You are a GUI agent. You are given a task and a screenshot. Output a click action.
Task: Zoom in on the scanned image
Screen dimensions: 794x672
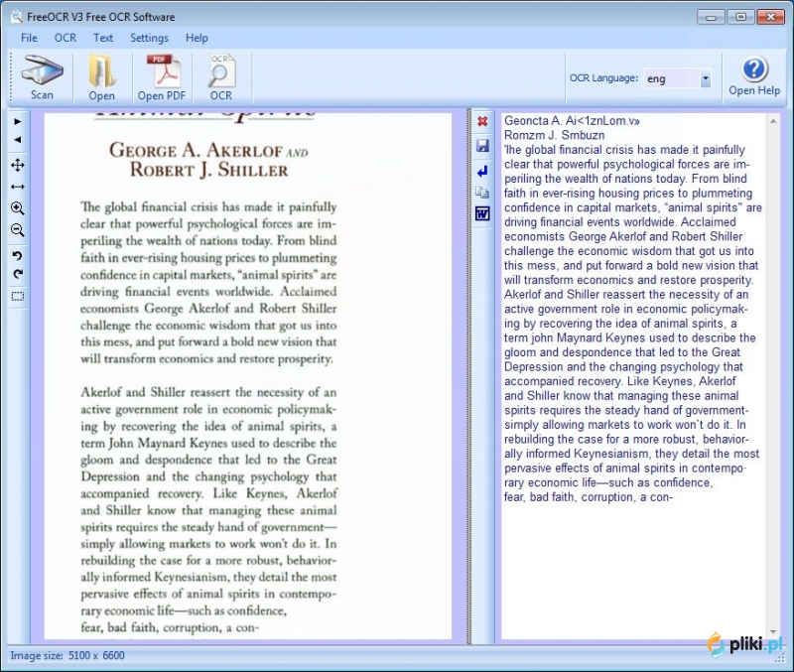point(18,208)
